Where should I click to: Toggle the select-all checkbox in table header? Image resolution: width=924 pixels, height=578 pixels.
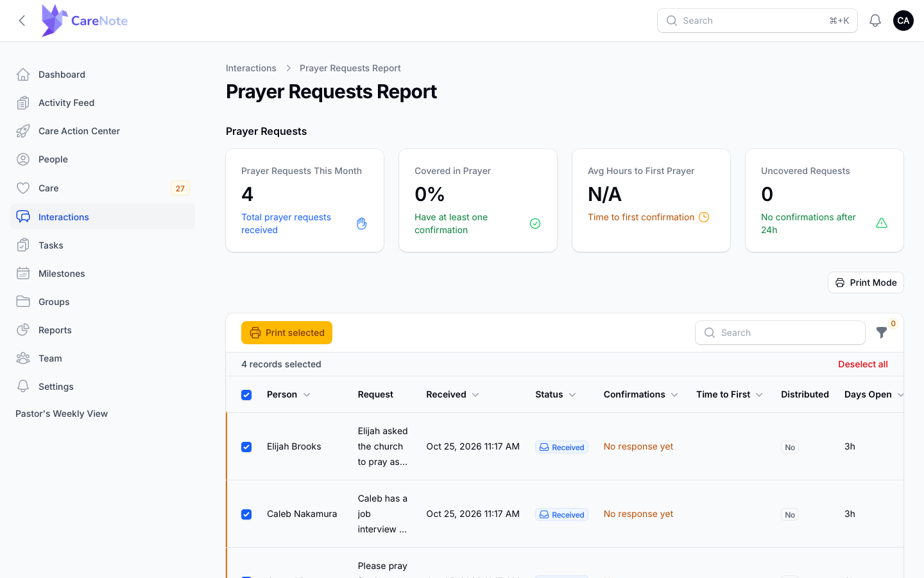point(246,395)
